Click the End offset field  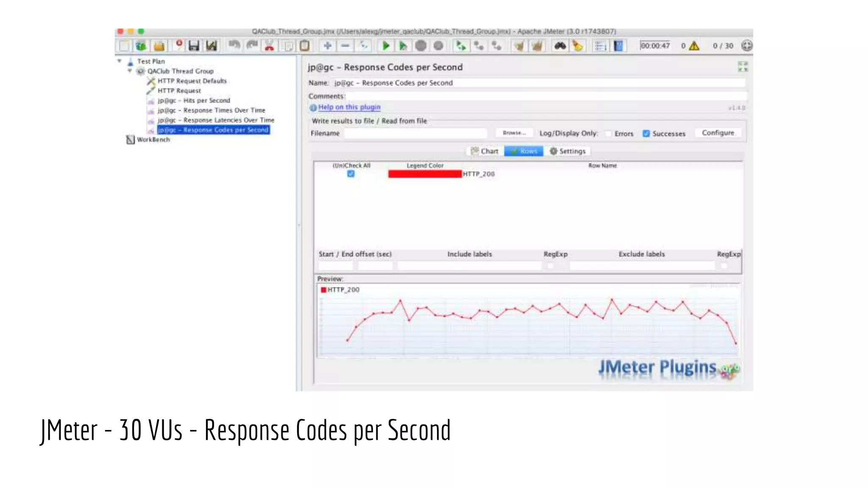coord(375,266)
